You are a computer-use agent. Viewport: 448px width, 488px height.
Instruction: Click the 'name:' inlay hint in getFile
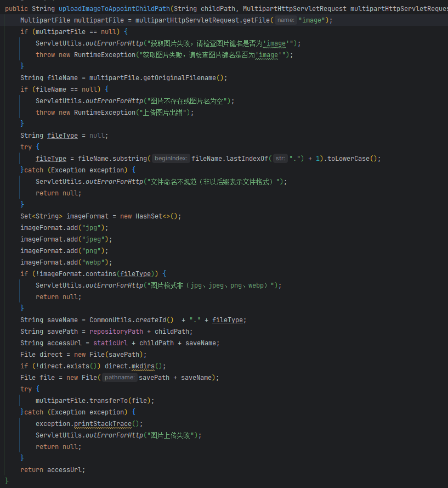(x=286, y=20)
